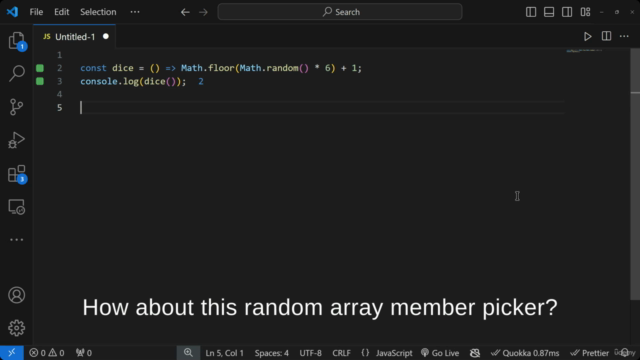
Task: Go back using the left arrow
Action: pyautogui.click(x=185, y=12)
